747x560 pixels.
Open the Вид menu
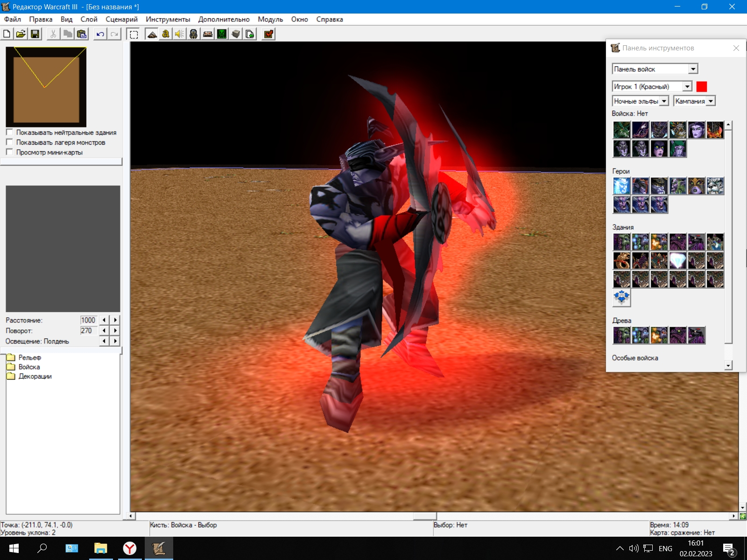(x=66, y=19)
